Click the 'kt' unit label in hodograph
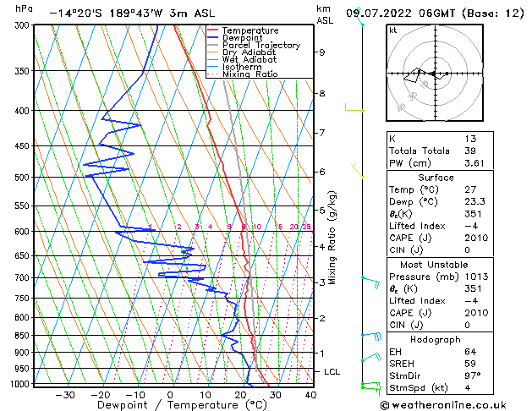The image size is (532, 411). click(393, 30)
